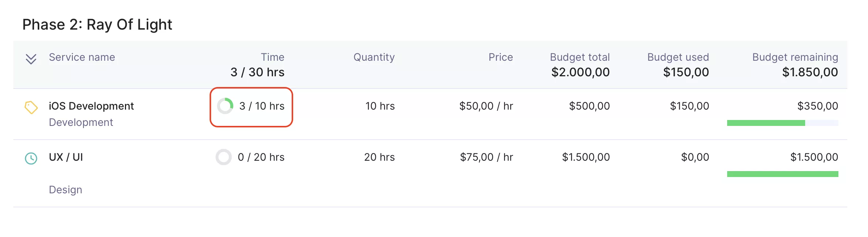Image resolution: width=868 pixels, height=237 pixels.
Task: Click the empty progress ring beside 0 / 20 hrs
Action: (x=224, y=157)
